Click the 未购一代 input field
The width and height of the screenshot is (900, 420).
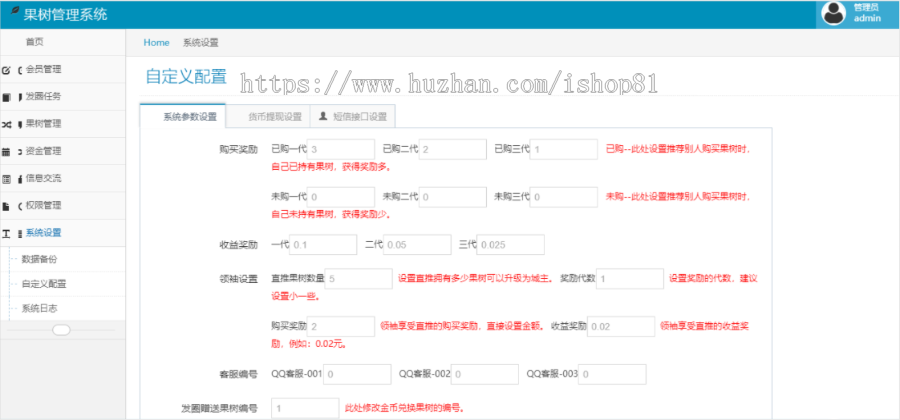[341, 197]
